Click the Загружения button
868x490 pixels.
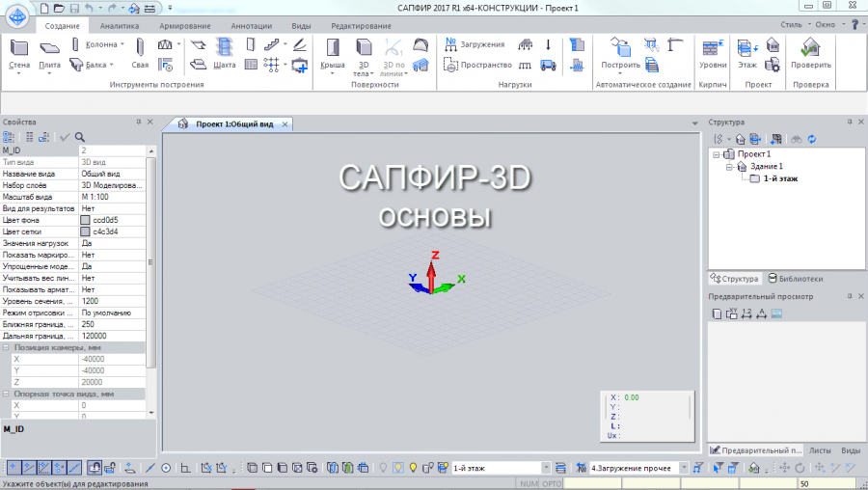point(475,44)
